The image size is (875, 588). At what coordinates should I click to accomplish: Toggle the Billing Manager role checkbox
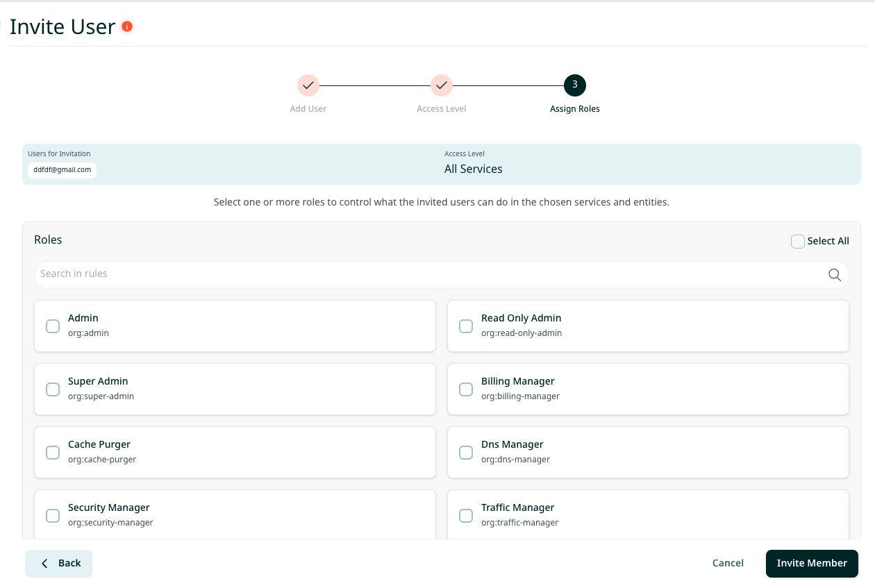[x=466, y=389]
